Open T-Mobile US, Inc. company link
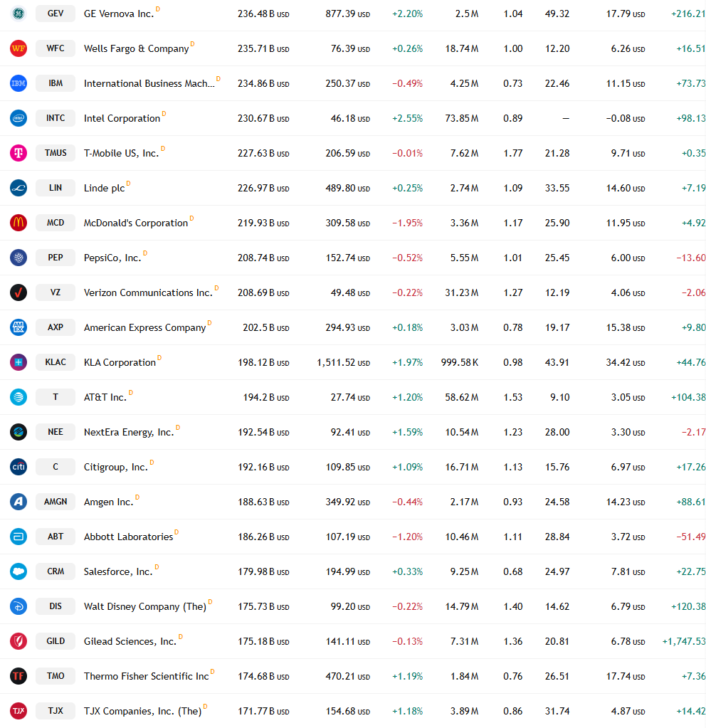706x728 pixels. (x=121, y=153)
